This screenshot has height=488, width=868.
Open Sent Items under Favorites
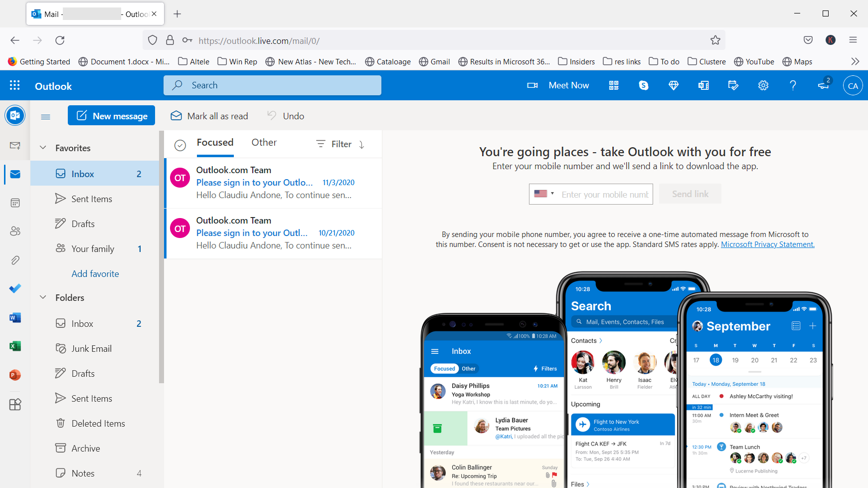pyautogui.click(x=95, y=199)
